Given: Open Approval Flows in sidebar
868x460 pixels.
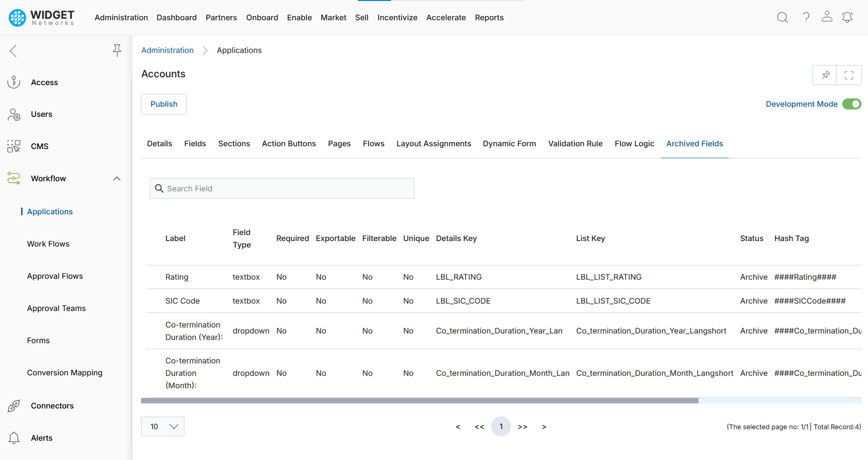Looking at the screenshot, I should [x=55, y=276].
